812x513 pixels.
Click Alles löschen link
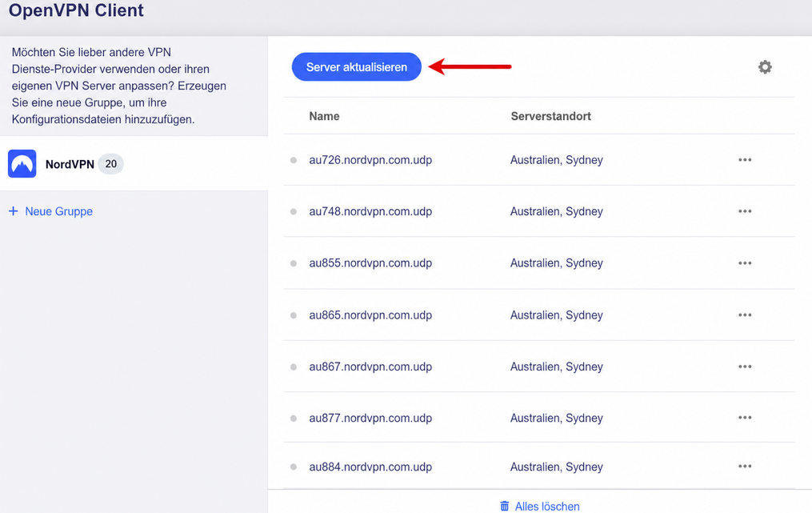point(547,507)
